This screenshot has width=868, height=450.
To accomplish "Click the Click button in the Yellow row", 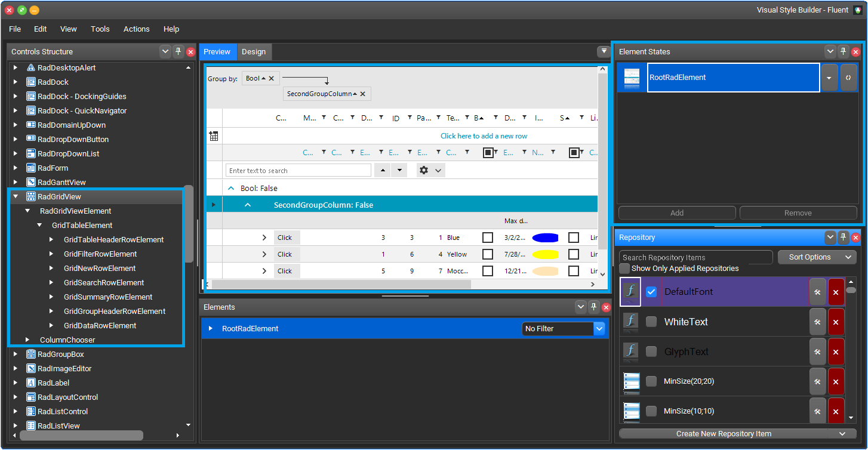I will 287,254.
